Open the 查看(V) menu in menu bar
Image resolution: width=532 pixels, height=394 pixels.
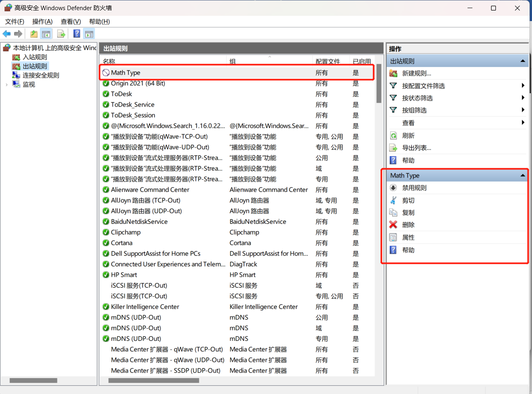[x=71, y=21]
